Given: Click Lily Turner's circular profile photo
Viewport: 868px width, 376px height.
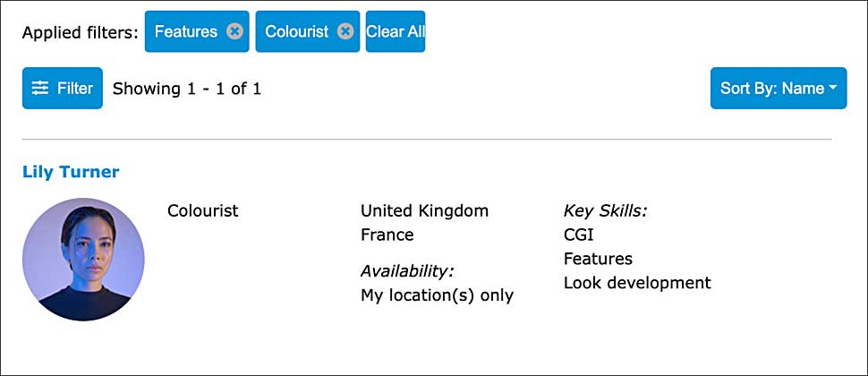Looking at the screenshot, I should pyautogui.click(x=83, y=260).
